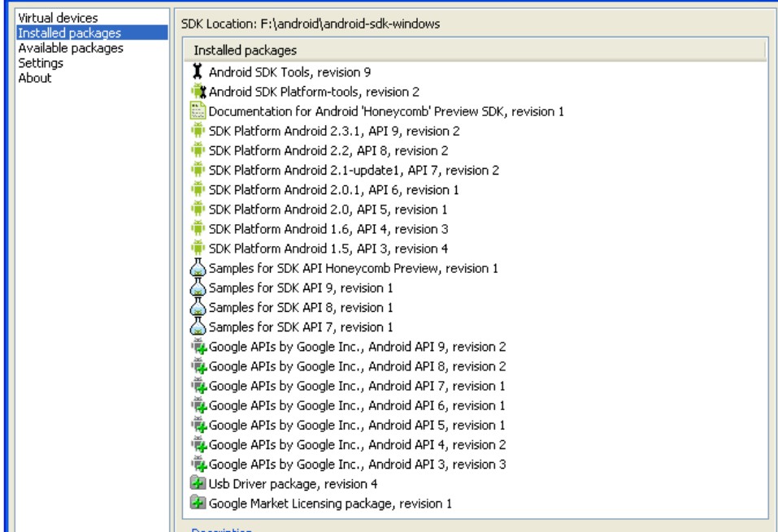Select Google APIs 'Android API 6, revision 1'
778x532 pixels.
pos(357,405)
